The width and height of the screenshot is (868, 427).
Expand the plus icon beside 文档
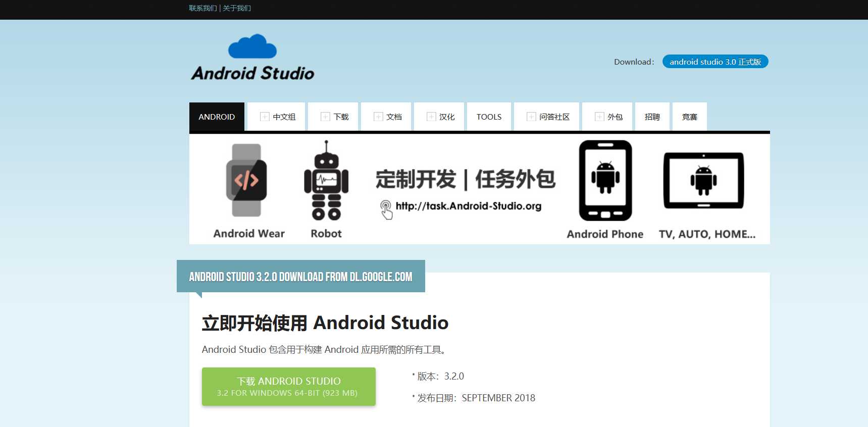[x=378, y=117]
